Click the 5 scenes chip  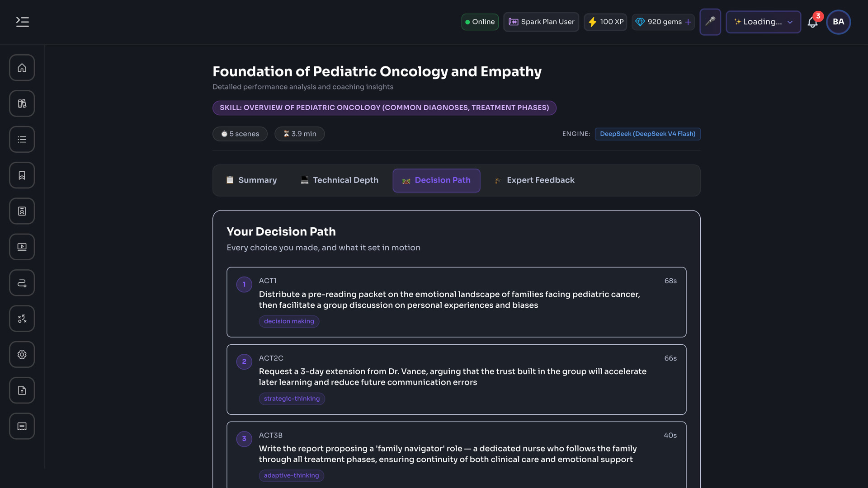click(240, 134)
